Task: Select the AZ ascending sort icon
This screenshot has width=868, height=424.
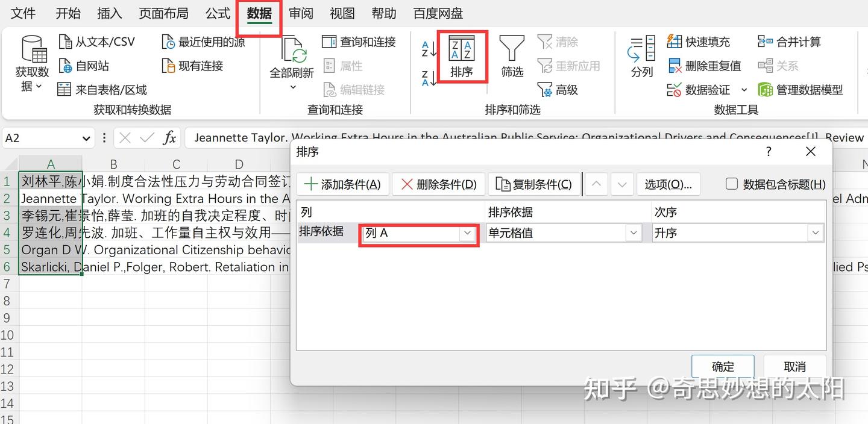Action: coord(427,48)
